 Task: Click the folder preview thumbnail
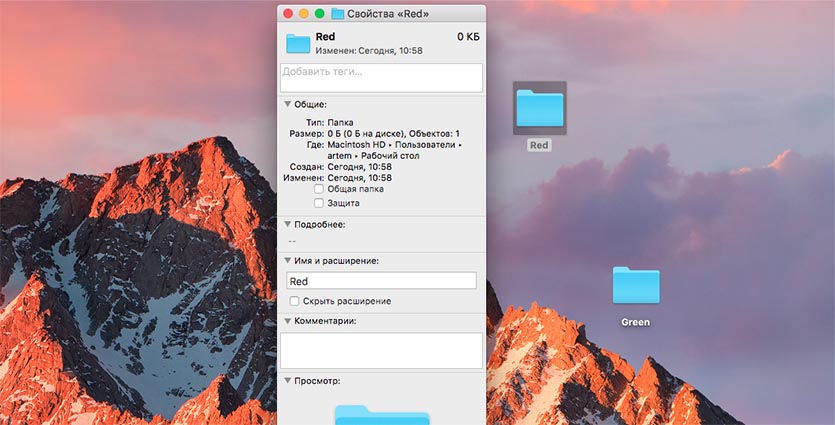pyautogui.click(x=381, y=414)
